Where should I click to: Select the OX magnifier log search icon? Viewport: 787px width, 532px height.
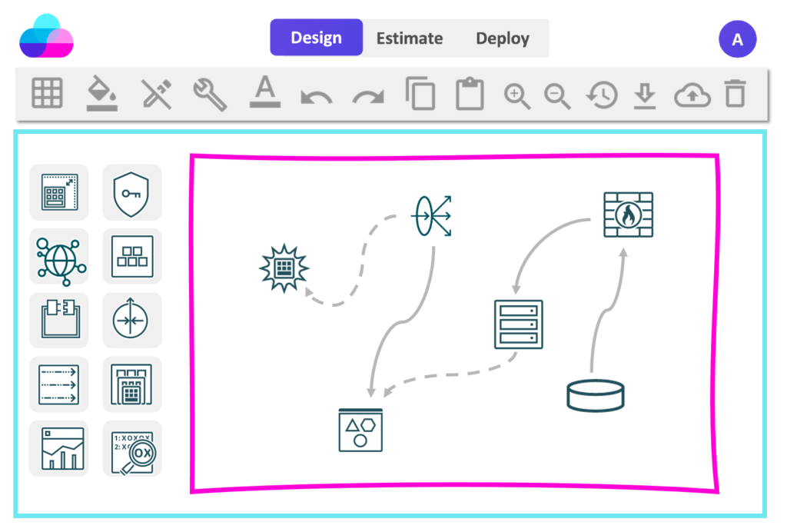click(132, 449)
